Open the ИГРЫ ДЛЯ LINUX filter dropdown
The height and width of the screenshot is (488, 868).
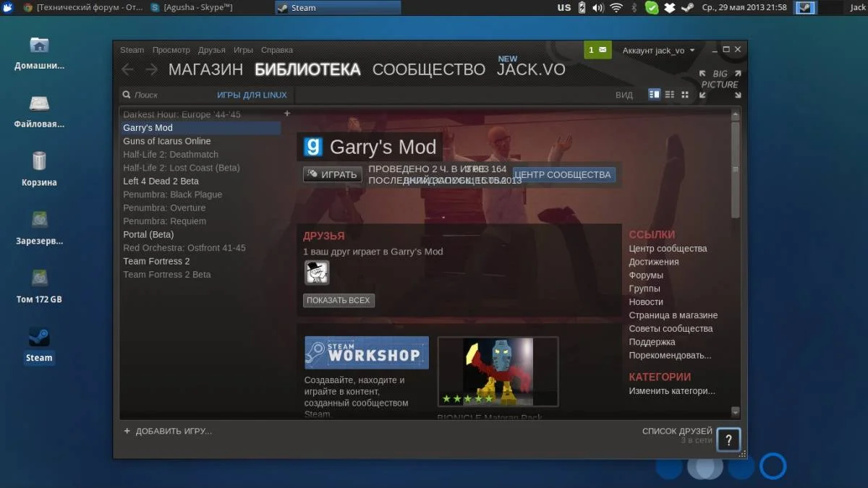[252, 95]
